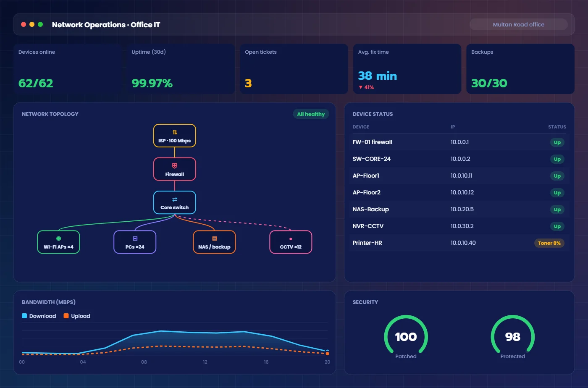The image size is (588, 388).
Task: Select the SW-CORE-24 device name
Action: coord(372,159)
